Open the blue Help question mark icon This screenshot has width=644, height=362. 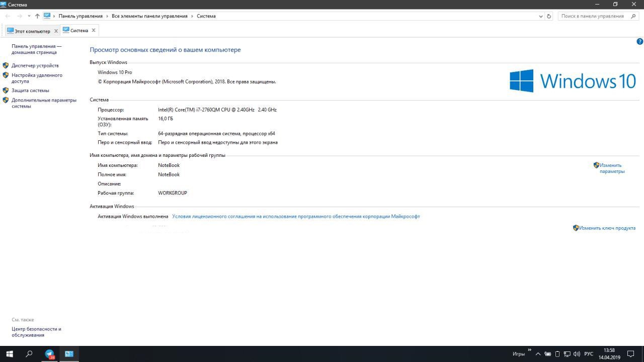(x=640, y=42)
